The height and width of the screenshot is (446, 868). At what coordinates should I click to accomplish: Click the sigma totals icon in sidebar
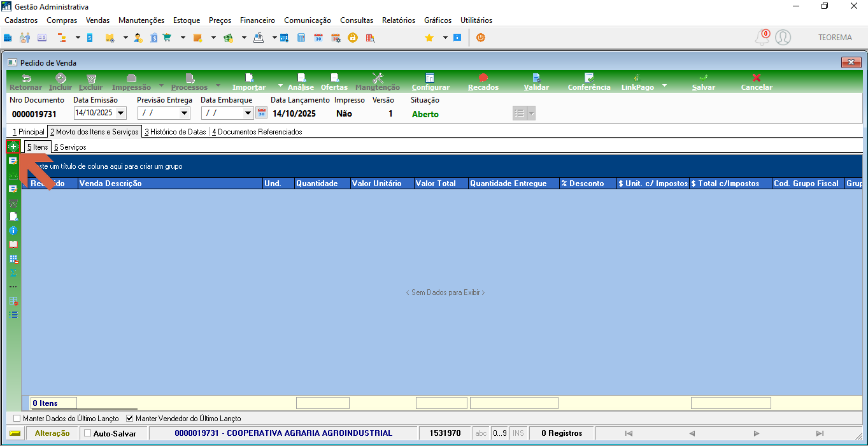point(13,272)
